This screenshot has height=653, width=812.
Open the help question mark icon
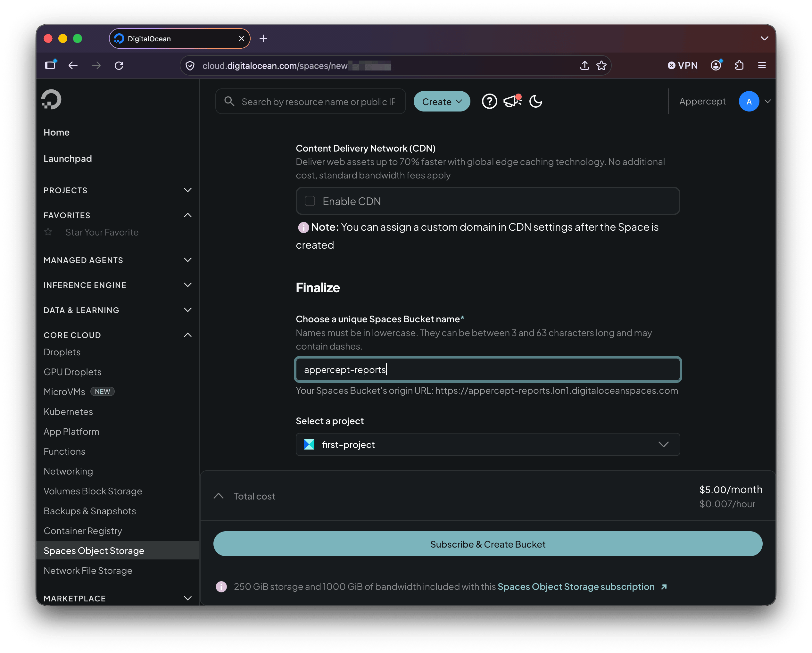click(x=489, y=101)
